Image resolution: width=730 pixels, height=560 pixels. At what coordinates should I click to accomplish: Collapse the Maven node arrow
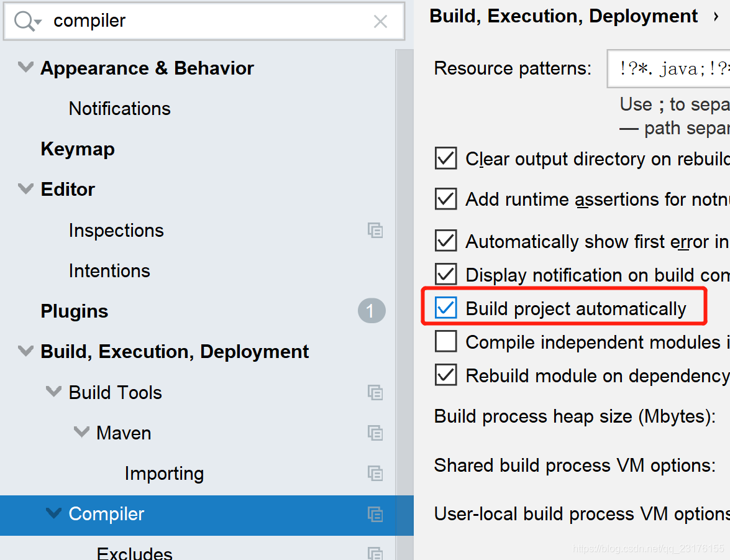click(81, 433)
